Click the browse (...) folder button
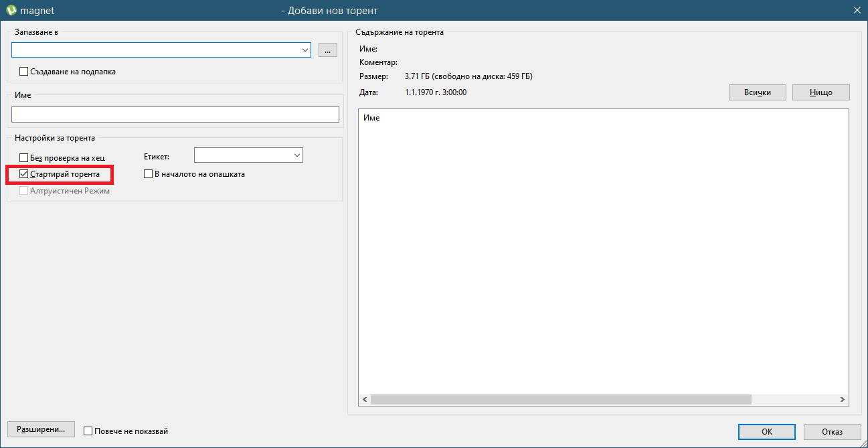868x448 pixels. coord(328,50)
